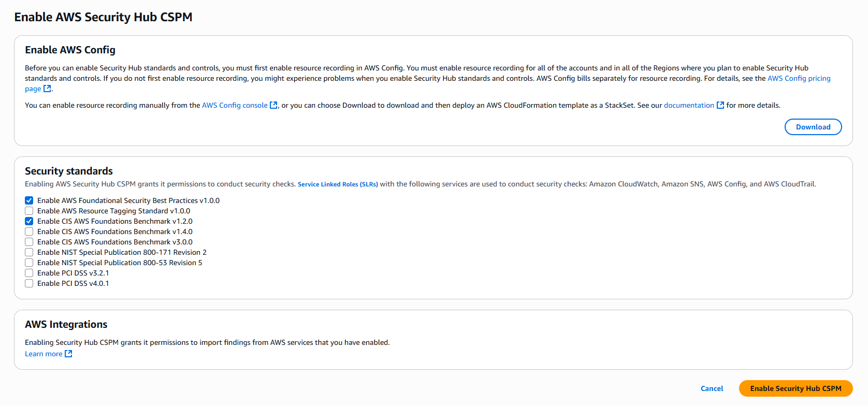Click external link icon beside Learn more
This screenshot has height=406, width=868.
68,354
